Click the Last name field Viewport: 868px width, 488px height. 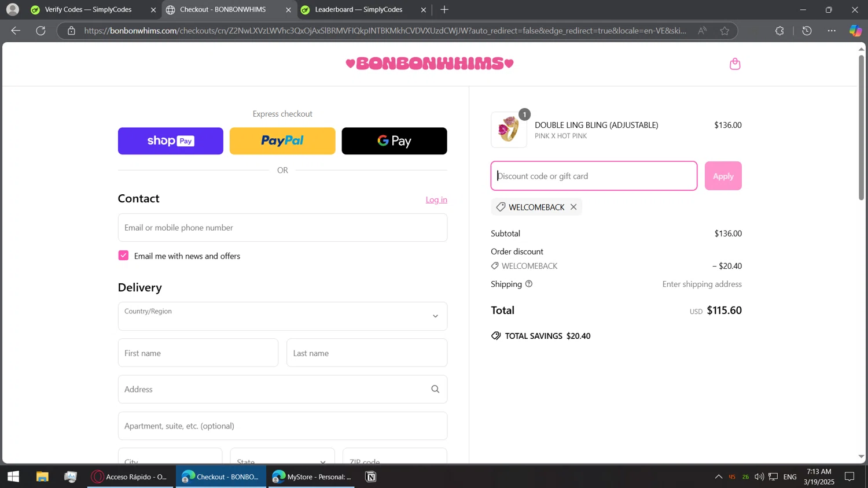click(x=367, y=353)
